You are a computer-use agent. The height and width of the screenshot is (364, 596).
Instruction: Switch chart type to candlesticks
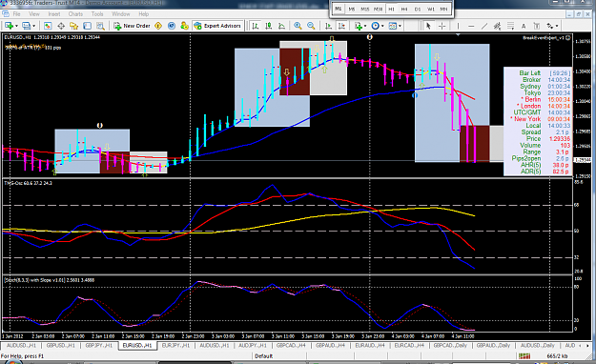click(x=268, y=26)
